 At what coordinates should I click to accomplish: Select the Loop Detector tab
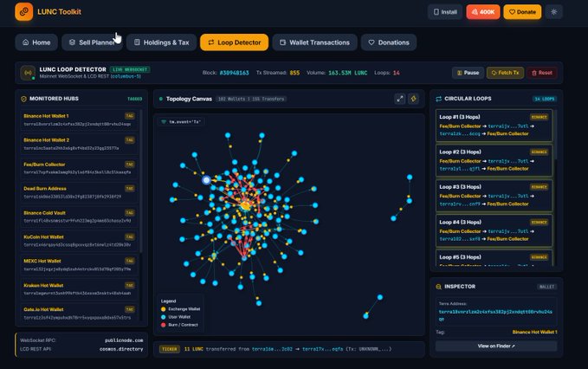pos(235,42)
